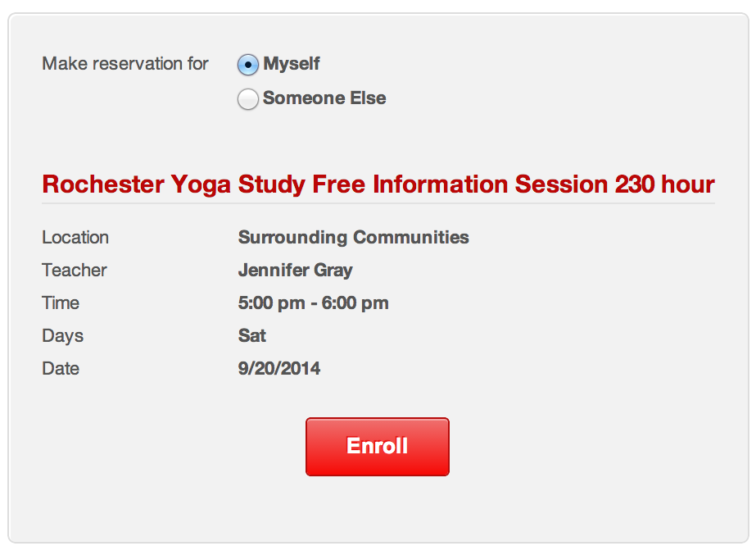Click the Teacher field label
Viewport: 756px width, 555px height.
pyautogui.click(x=75, y=271)
